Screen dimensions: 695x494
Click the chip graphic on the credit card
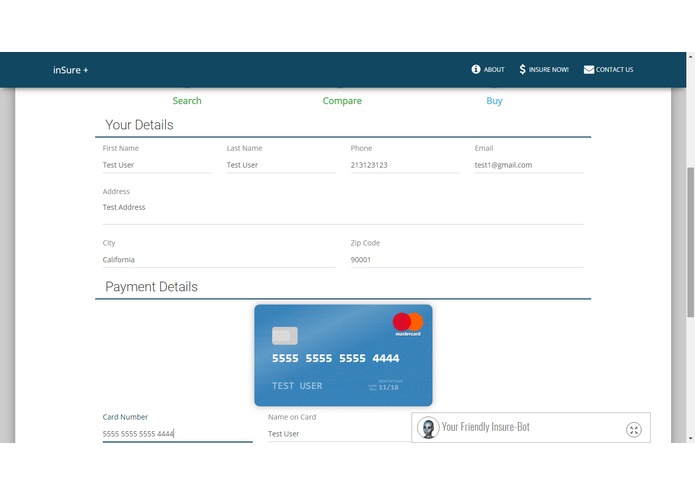tap(285, 336)
